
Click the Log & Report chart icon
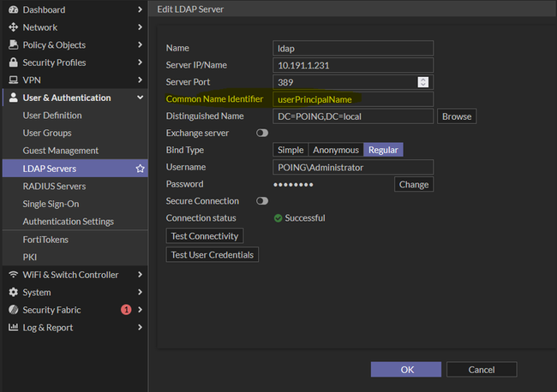tap(14, 328)
